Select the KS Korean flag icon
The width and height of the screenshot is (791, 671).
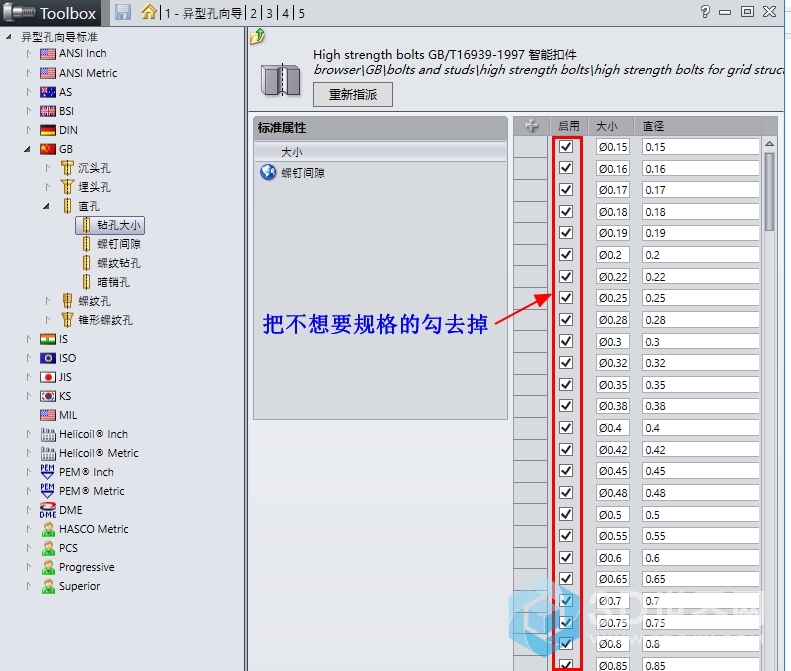pos(48,396)
